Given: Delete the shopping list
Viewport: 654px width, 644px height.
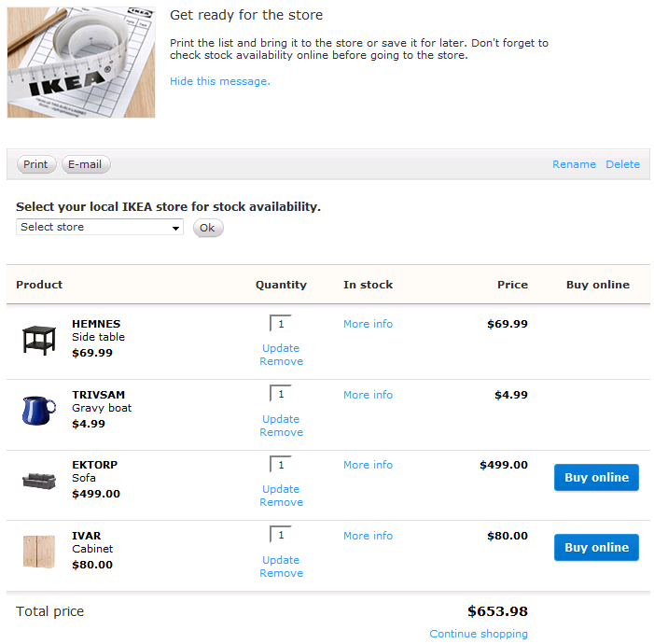Looking at the screenshot, I should point(622,164).
